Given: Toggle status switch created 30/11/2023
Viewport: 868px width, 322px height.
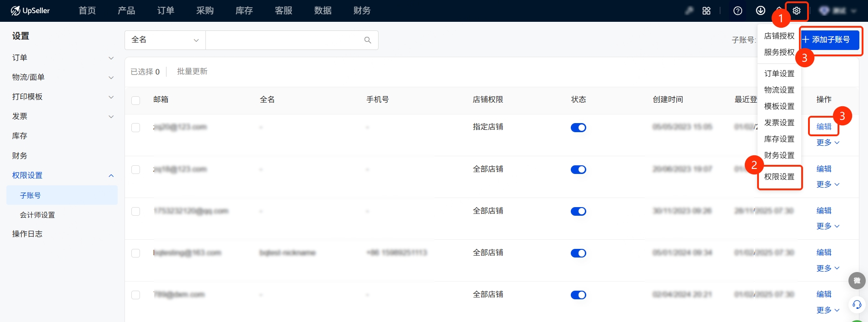Looking at the screenshot, I should pos(578,211).
